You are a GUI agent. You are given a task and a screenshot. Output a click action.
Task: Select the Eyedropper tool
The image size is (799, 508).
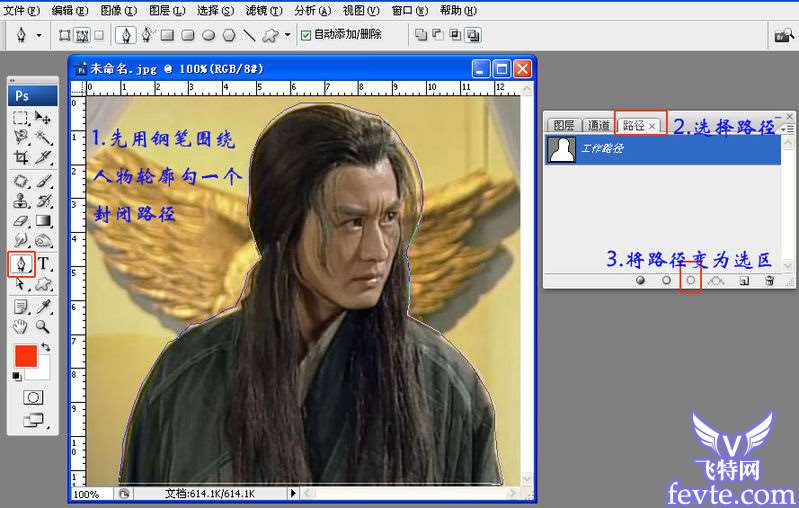point(43,306)
